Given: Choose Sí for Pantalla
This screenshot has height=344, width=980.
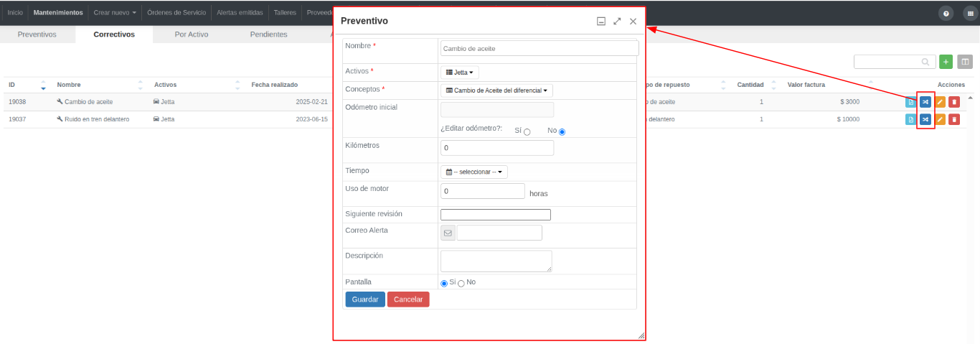Looking at the screenshot, I should 444,283.
